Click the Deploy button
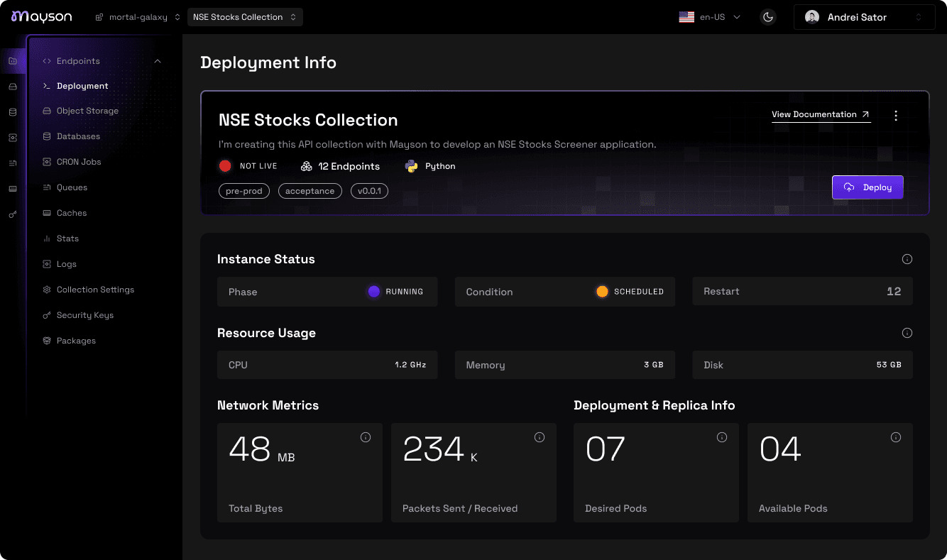Viewport: 947px width, 560px height. [x=867, y=187]
